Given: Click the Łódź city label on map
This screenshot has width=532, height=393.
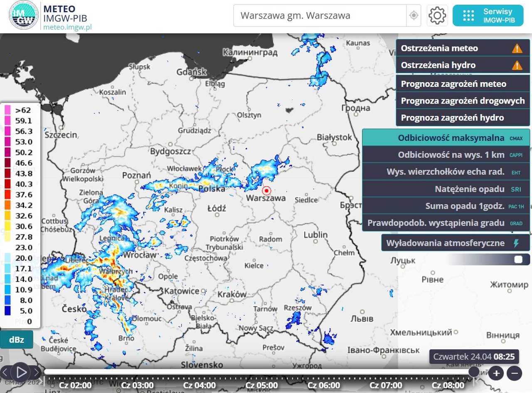Looking at the screenshot, I should click(216, 208).
